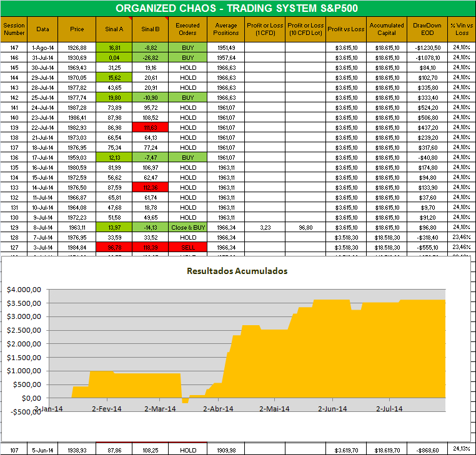Click drawdown cell $9,70
The height and width of the screenshot is (455, 476).
point(427,208)
